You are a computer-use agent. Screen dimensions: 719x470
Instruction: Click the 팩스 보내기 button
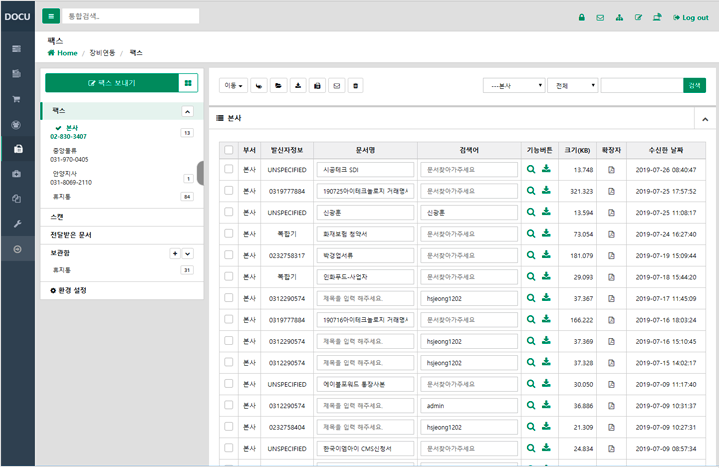[112, 83]
